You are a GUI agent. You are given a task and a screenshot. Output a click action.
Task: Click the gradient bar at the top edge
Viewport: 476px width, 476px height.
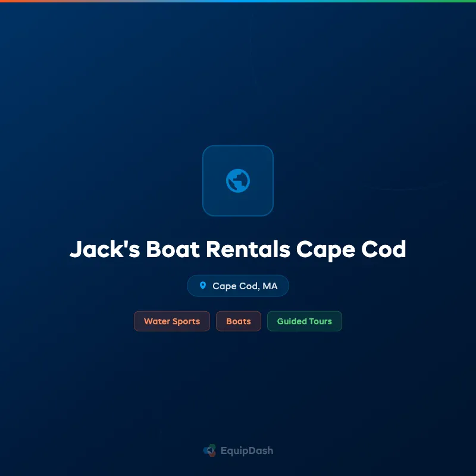point(238,1)
